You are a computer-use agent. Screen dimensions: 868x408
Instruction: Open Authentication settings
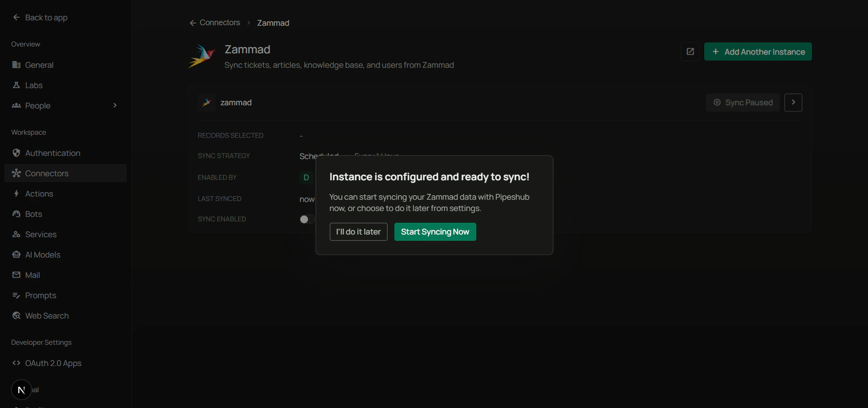[66, 153]
